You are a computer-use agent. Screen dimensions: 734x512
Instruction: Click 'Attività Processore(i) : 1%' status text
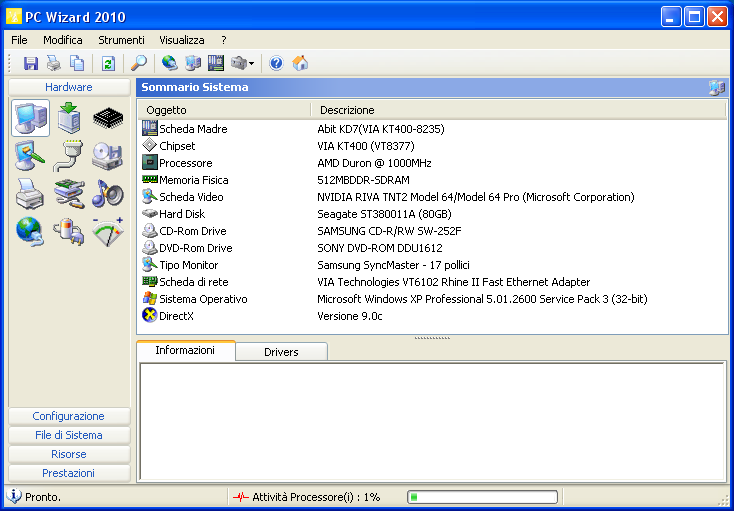[x=316, y=497]
